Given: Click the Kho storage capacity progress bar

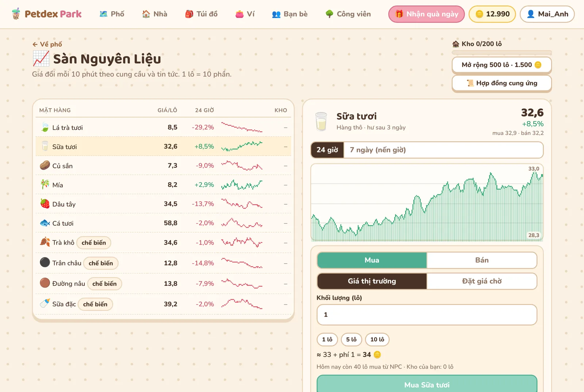Looking at the screenshot, I should [x=502, y=53].
